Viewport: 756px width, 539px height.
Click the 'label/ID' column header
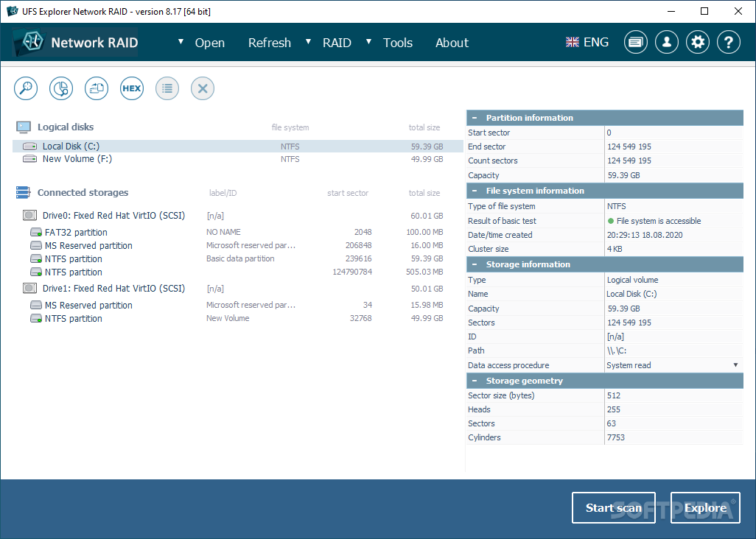tap(223, 193)
